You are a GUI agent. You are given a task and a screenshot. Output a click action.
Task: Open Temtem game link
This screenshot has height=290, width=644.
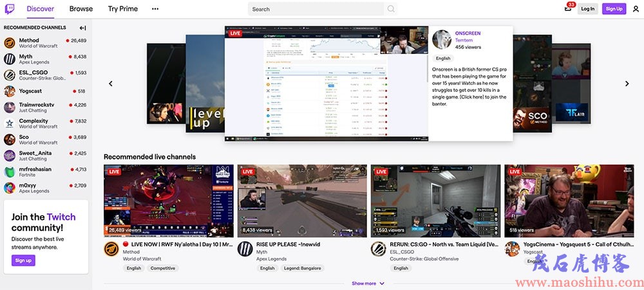463,41
